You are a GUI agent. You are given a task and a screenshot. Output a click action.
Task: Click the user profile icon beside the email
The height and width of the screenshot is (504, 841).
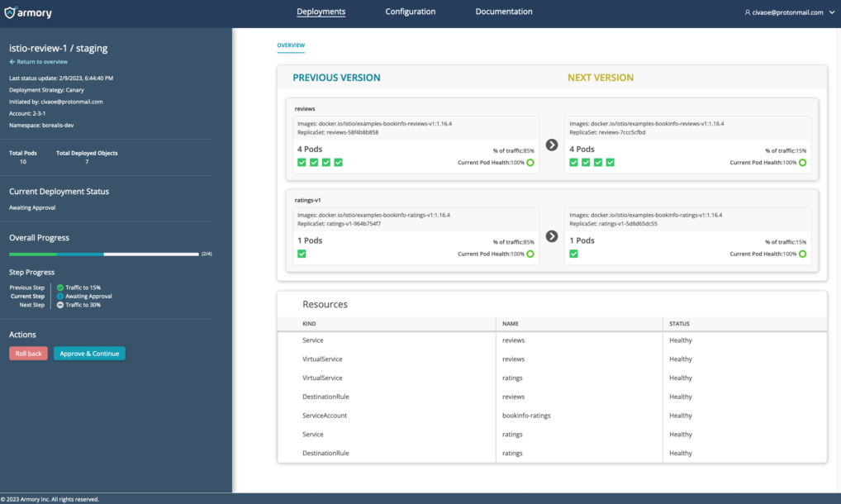746,12
